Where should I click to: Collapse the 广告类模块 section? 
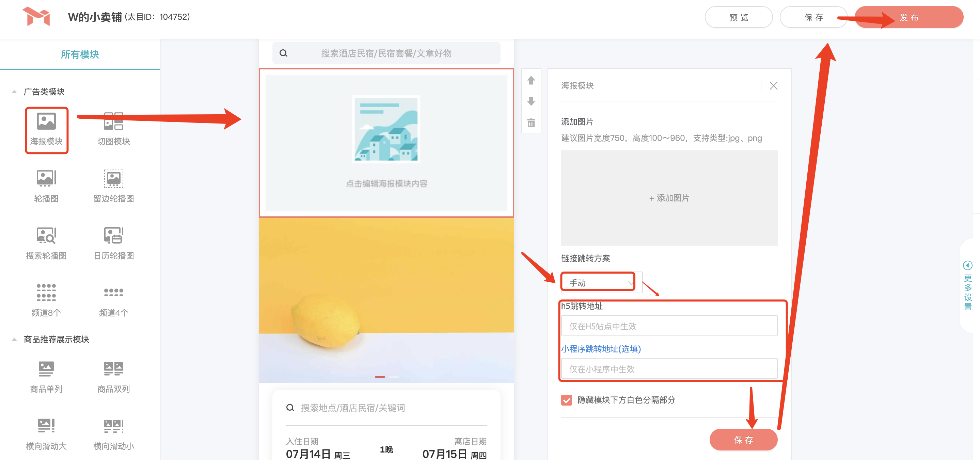click(x=14, y=92)
